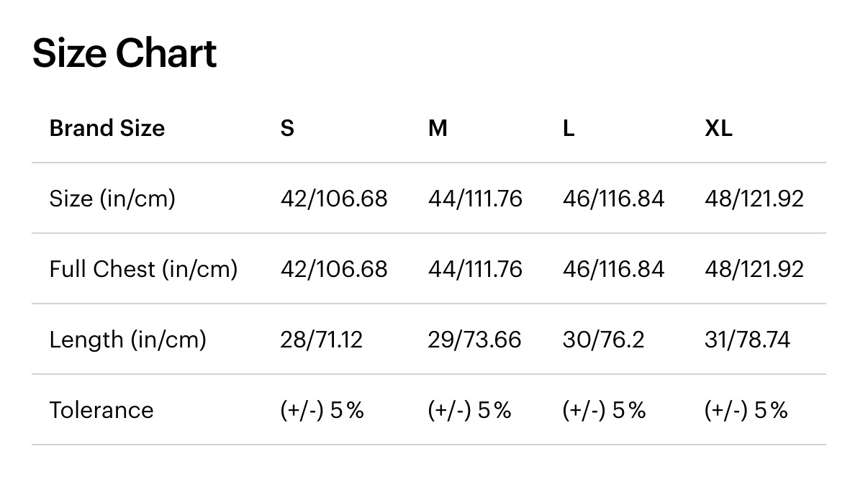
Task: Select the Tolerance value under XL column
Action: point(746,410)
